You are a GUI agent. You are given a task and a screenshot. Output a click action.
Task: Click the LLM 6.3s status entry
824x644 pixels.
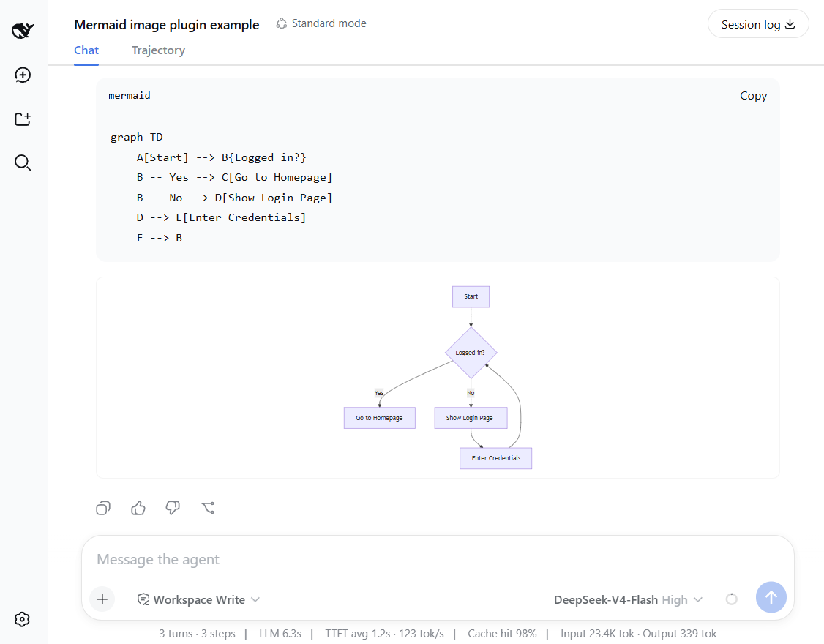pyautogui.click(x=280, y=634)
